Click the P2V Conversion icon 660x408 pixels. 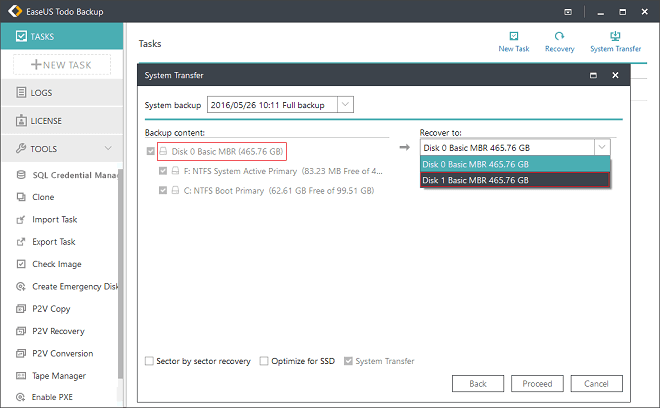point(21,353)
